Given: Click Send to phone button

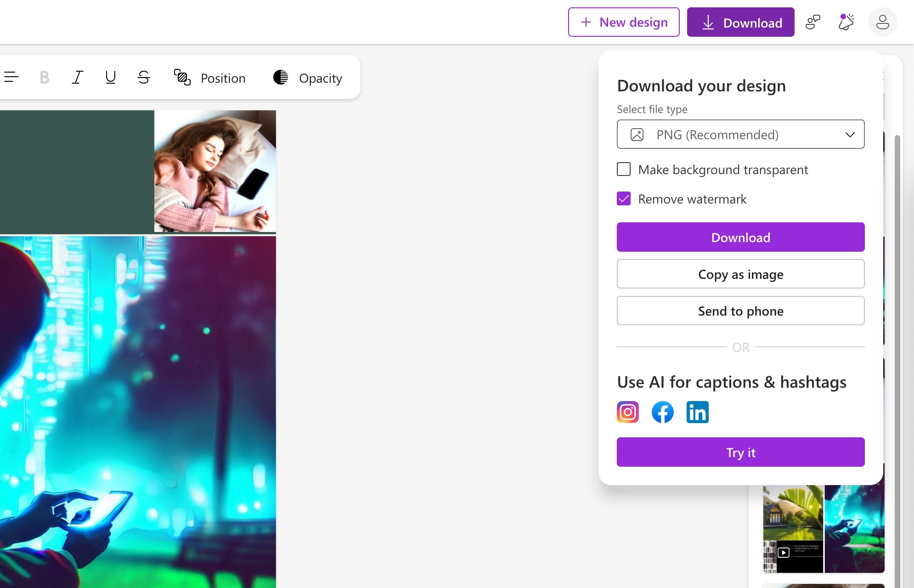Looking at the screenshot, I should (740, 311).
